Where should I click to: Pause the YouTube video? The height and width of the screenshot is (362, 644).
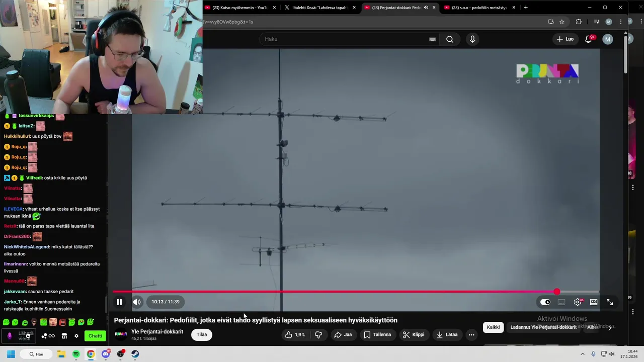[119, 302]
